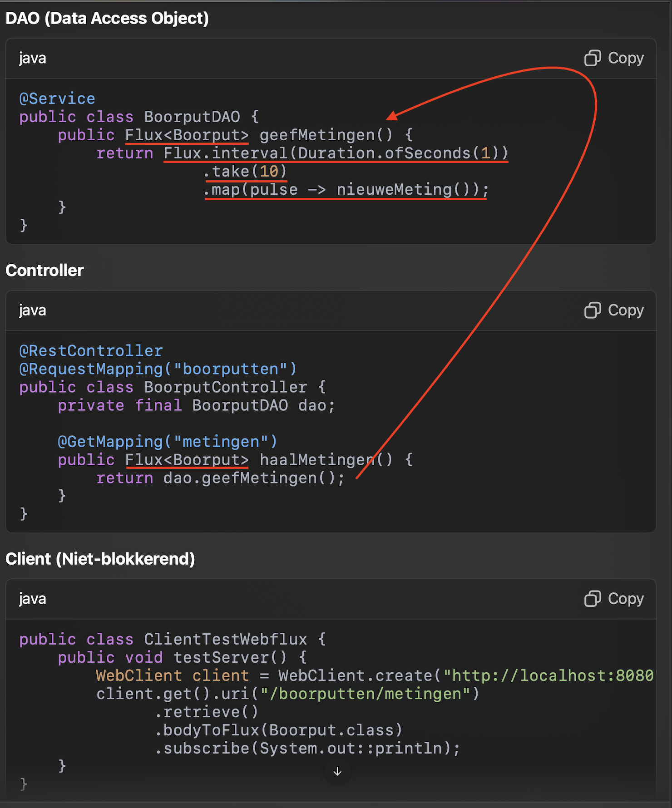The image size is (672, 808).
Task: Click the localhost:8080 URL string in the code
Action: coord(548,676)
